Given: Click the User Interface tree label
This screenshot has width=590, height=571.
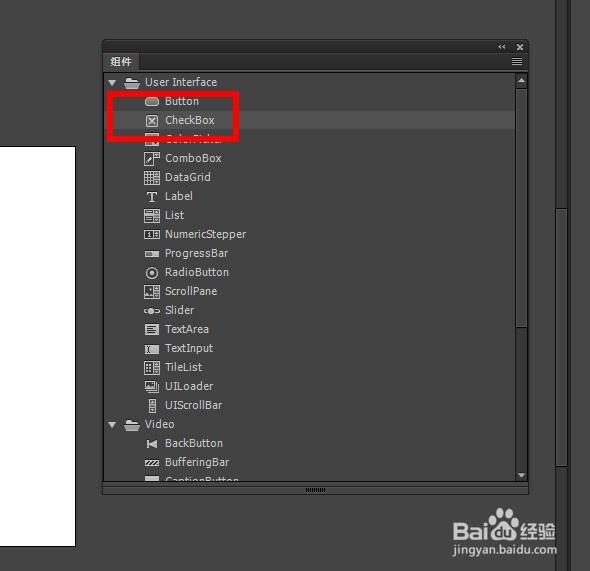Looking at the screenshot, I should coord(181,82).
